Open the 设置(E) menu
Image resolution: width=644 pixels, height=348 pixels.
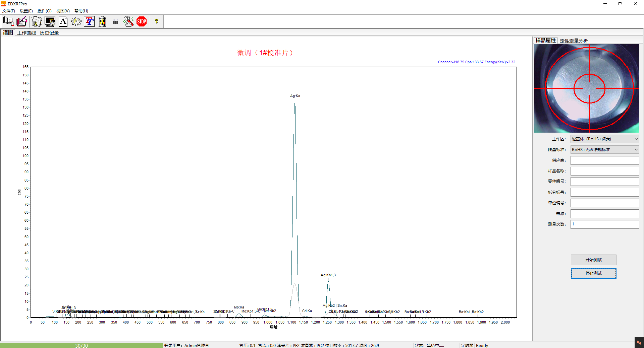tap(26, 11)
